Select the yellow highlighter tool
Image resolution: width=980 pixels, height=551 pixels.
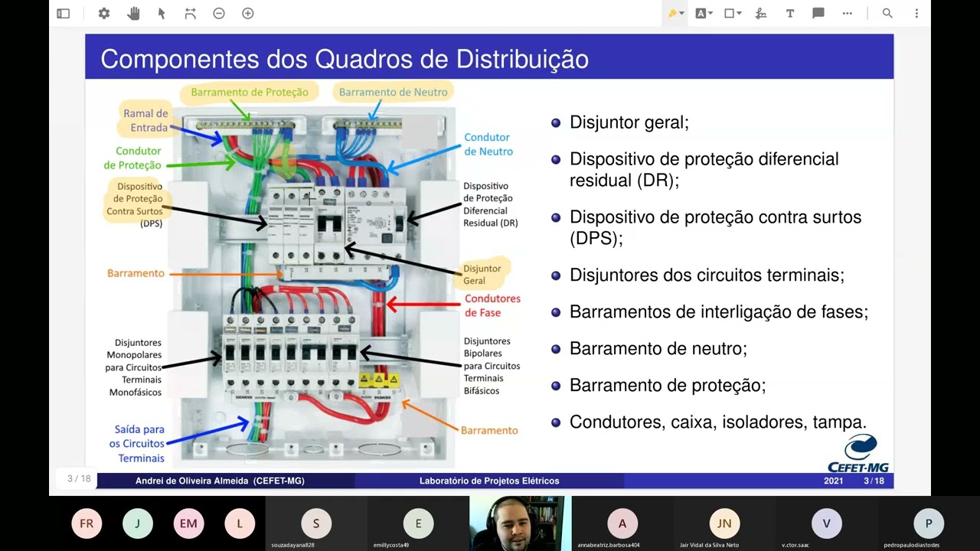pos(671,13)
